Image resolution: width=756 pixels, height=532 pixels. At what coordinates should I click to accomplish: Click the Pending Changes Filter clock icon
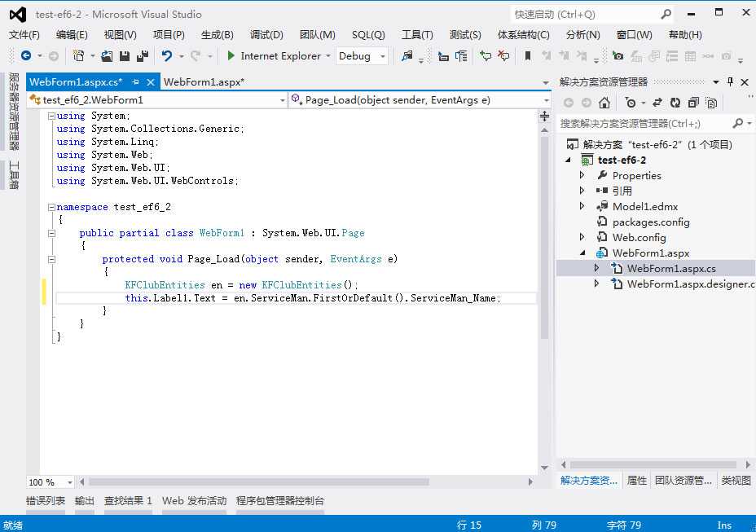630,103
